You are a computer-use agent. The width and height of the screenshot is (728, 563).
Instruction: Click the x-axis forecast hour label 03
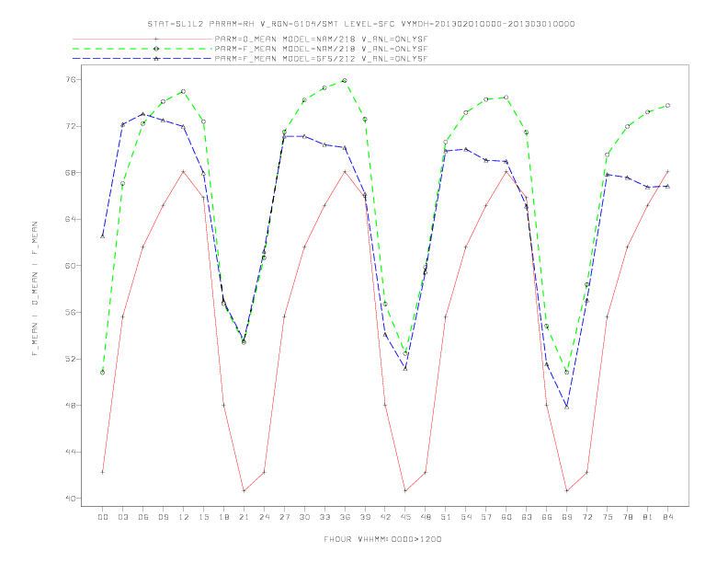tap(122, 517)
